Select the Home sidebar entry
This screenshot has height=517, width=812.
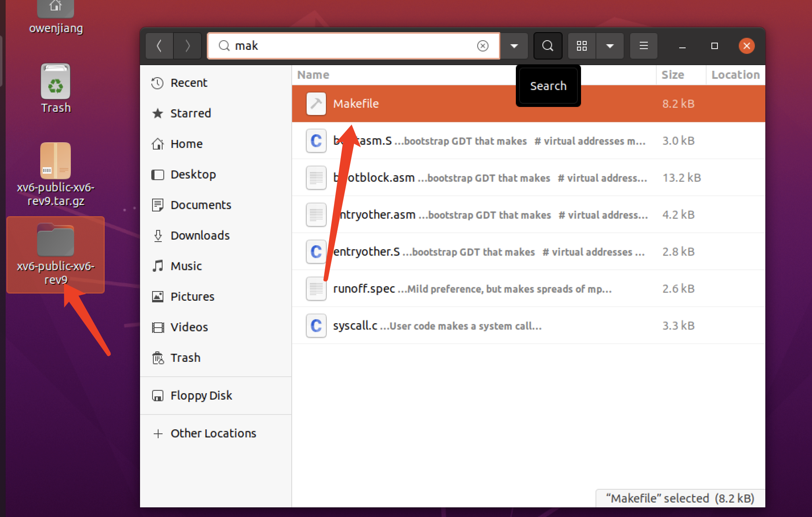[186, 144]
